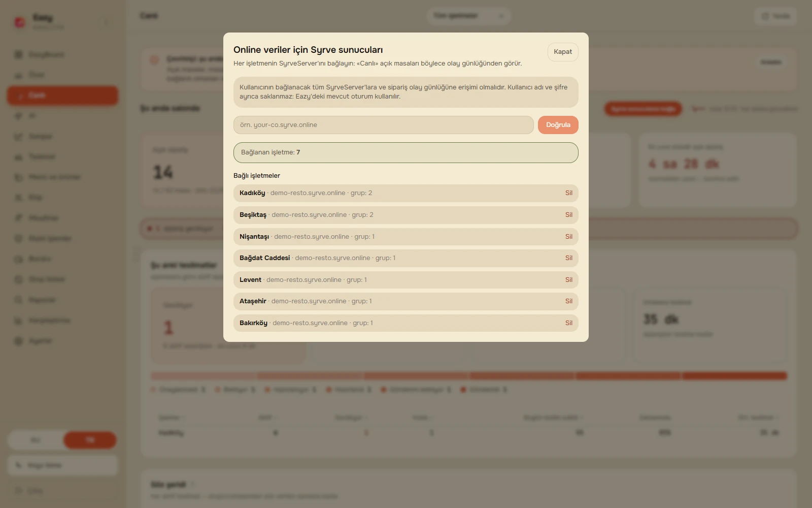Click the 'Bağlanan işletme: 7' status box

[406, 152]
